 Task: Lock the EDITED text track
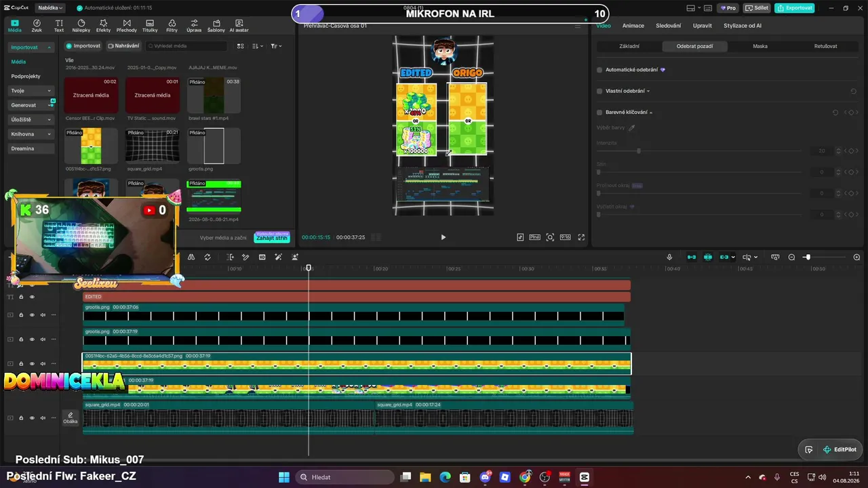(x=21, y=297)
